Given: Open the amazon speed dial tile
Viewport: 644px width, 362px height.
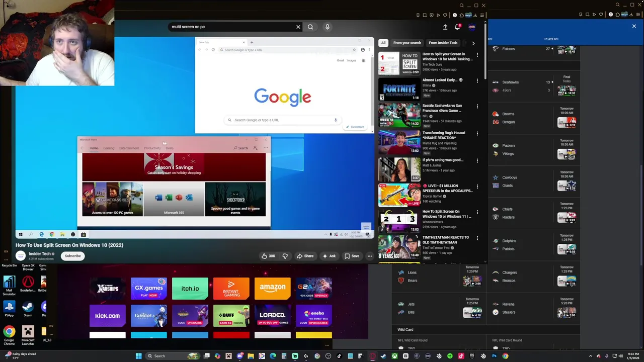Looking at the screenshot, I should 273,288.
